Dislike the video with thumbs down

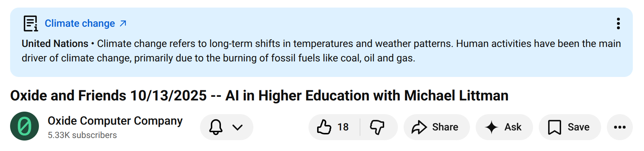tap(377, 127)
